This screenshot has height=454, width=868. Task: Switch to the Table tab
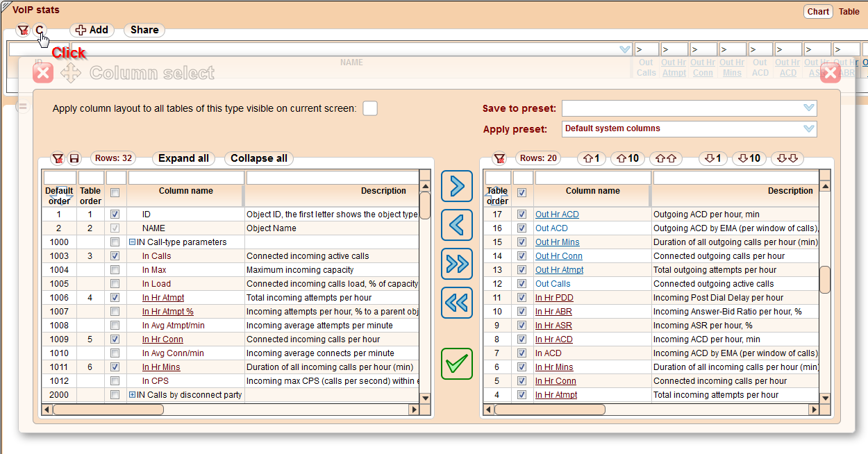849,11
